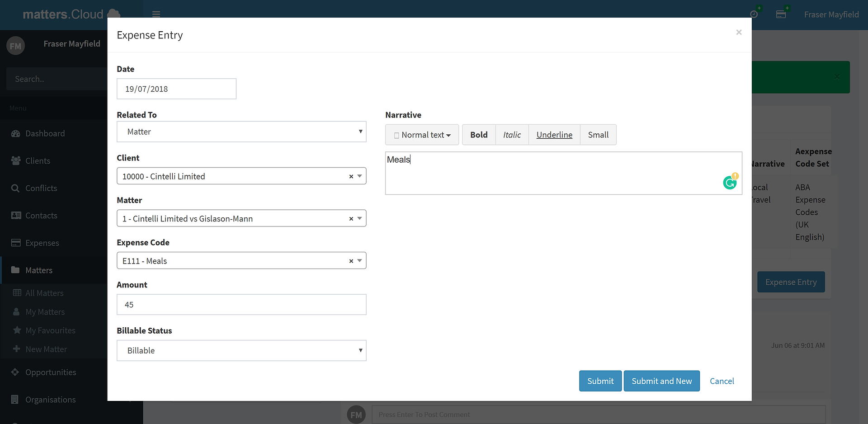Screen dimensions: 868x424
Task: Submit the expense entry
Action: point(600,381)
